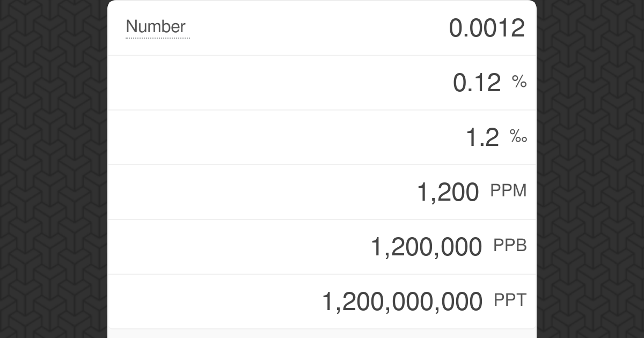Select the per-mille (‰) unit symbol

(x=518, y=137)
